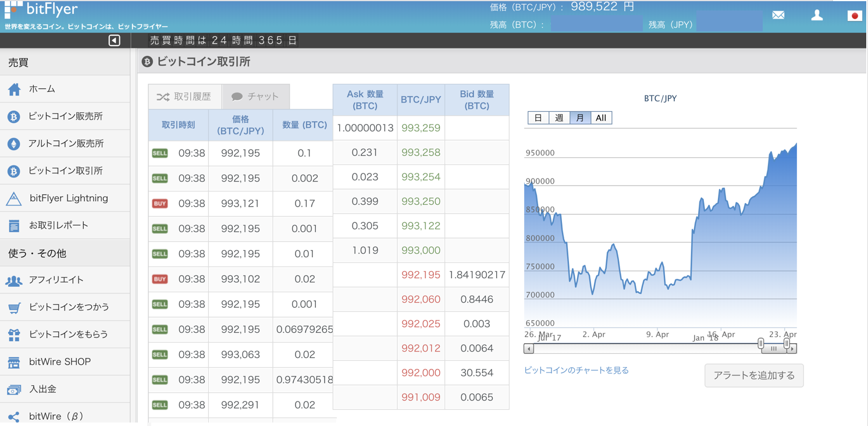Click the bitcoin icon beside ビットコイン販売所
868x426 pixels.
tap(14, 116)
